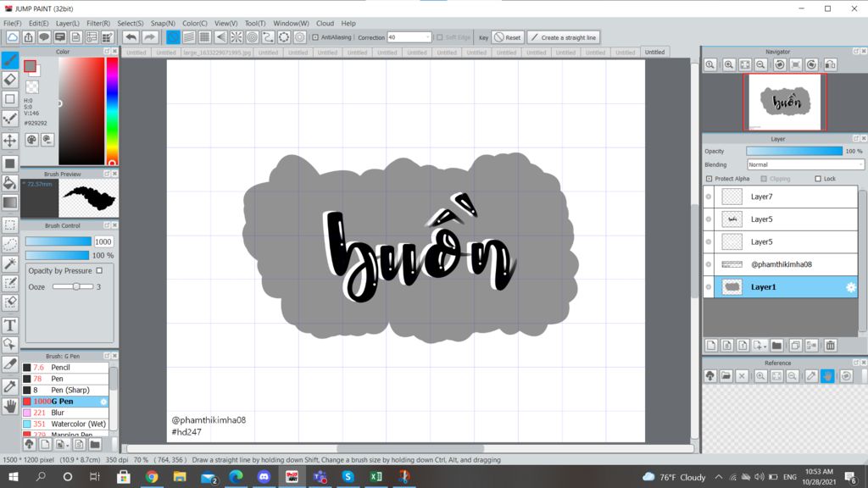This screenshot has width=868, height=488.
Task: Add new folder in Layer panel
Action: click(x=776, y=346)
